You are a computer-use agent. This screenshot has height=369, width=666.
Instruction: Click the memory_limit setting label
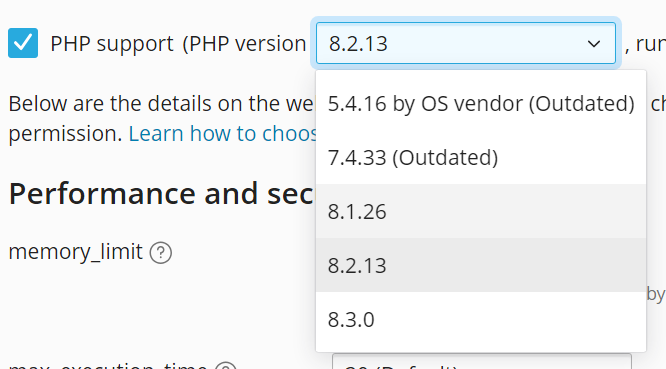tap(76, 252)
